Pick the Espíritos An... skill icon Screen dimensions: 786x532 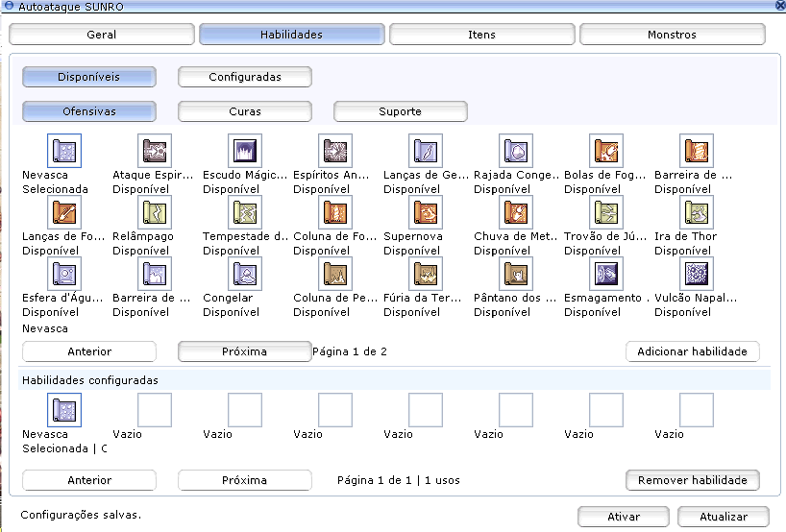[x=334, y=151]
